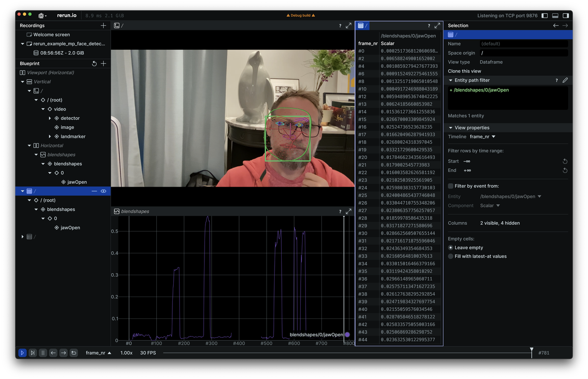The height and width of the screenshot is (379, 588).
Task: Collapse the Entity path filter section
Action: tap(451, 81)
